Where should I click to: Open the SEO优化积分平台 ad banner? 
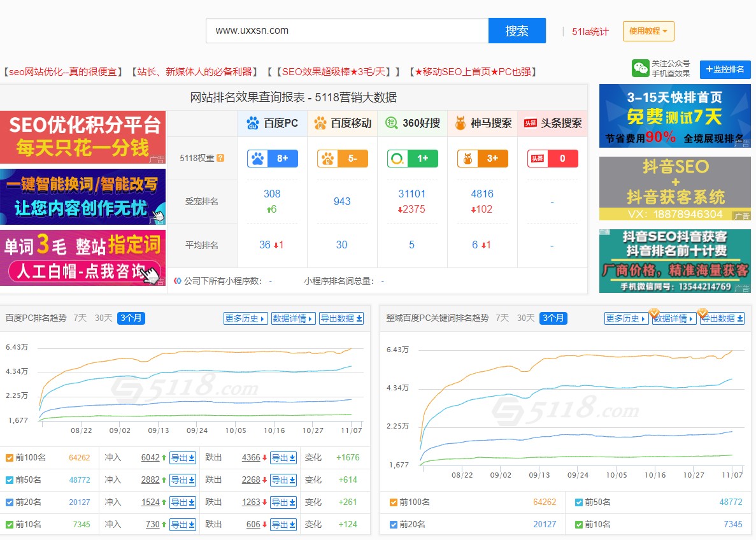click(83, 138)
